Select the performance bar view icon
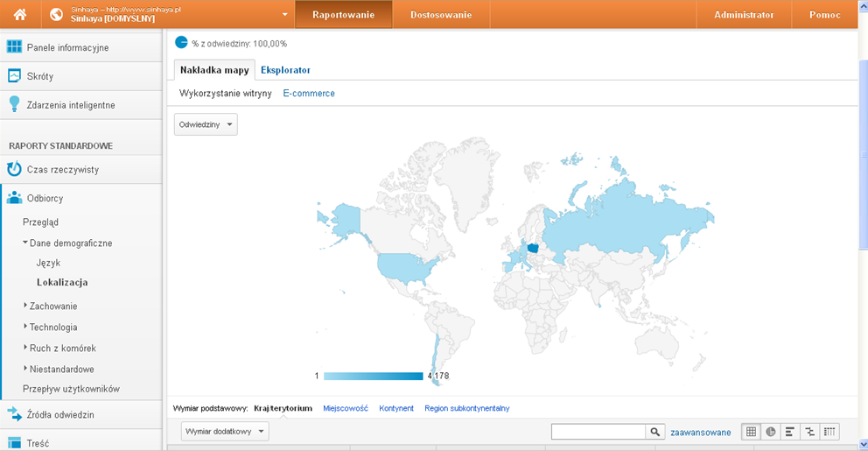 [x=790, y=432]
